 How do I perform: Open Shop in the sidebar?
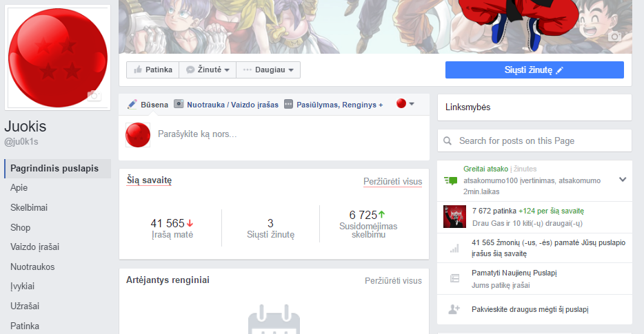pyautogui.click(x=20, y=227)
